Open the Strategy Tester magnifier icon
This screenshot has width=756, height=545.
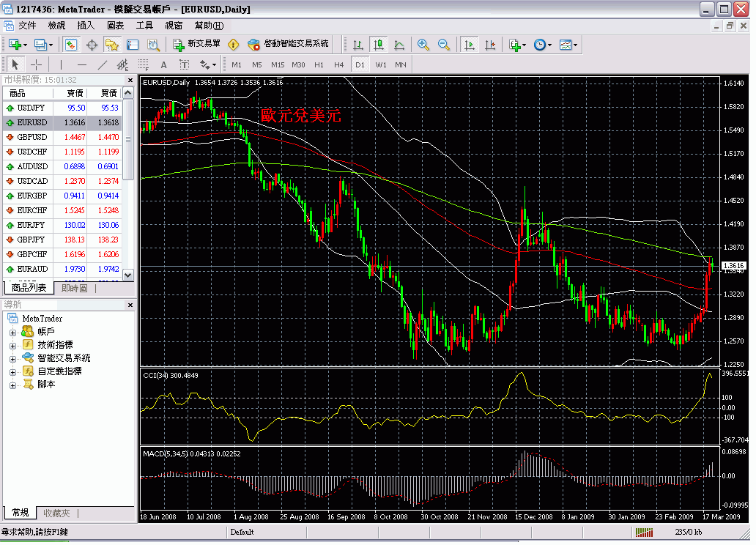[x=153, y=45]
